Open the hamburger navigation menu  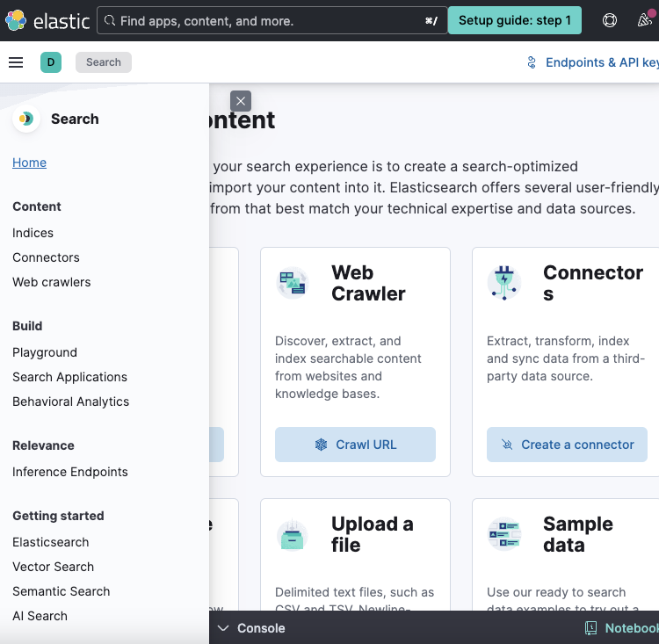coord(16,62)
